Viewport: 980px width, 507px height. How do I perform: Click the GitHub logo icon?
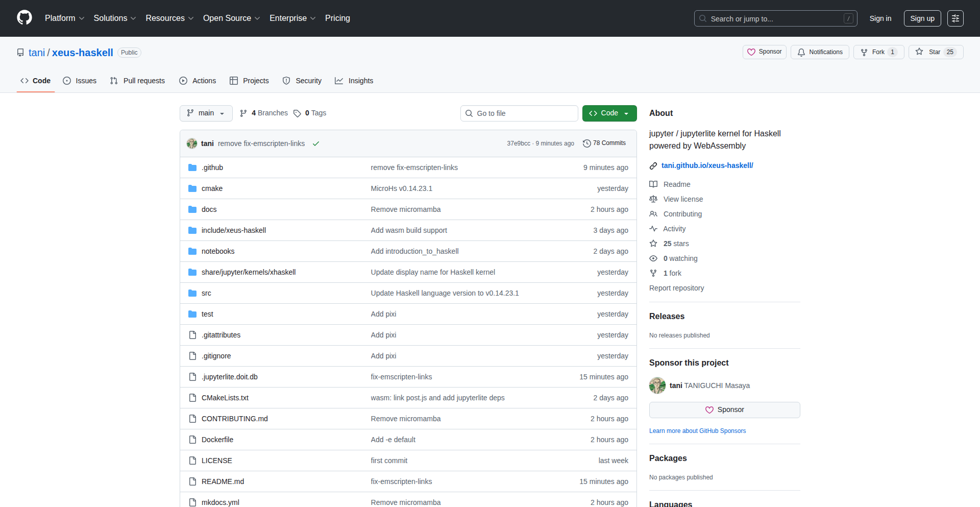pyautogui.click(x=24, y=18)
